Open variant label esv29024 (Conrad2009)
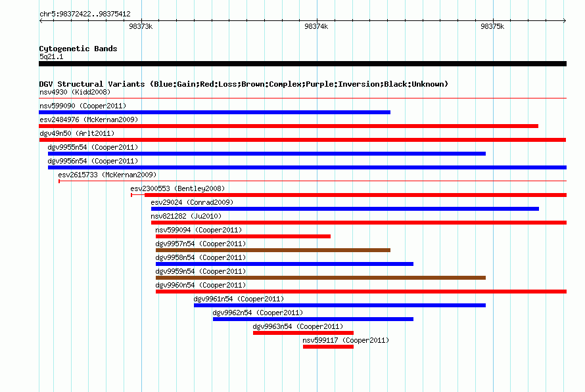Screen dimensions: 585x392 [192, 202]
